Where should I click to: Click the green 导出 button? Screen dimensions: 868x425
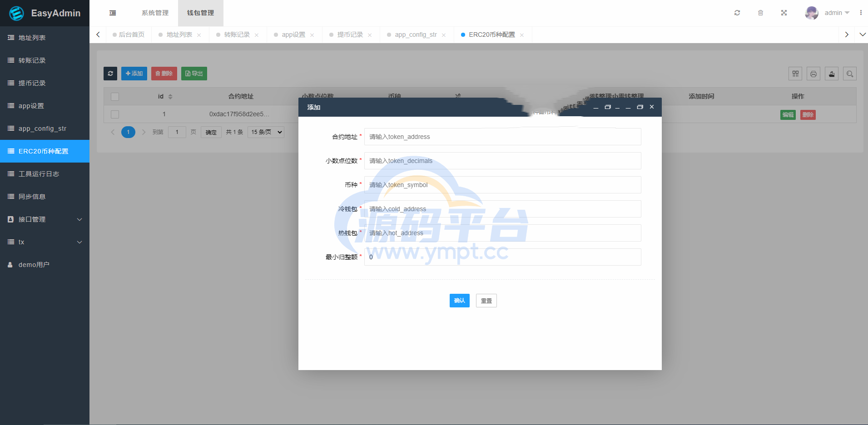194,74
